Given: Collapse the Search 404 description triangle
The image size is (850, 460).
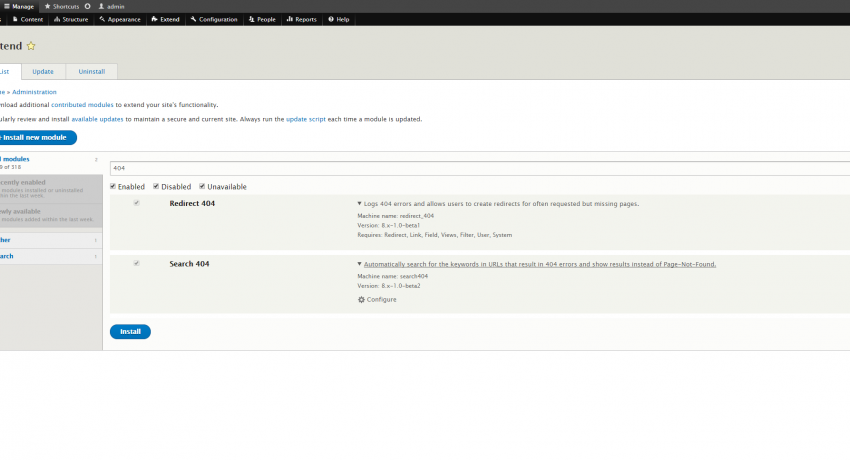Looking at the screenshot, I should 359,264.
